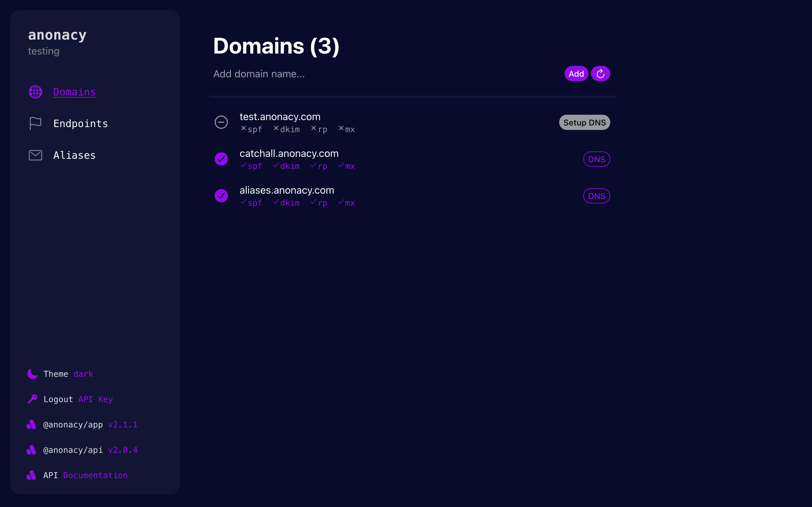812x507 pixels.
Task: Click the envelope icon for Aliases
Action: [35, 155]
